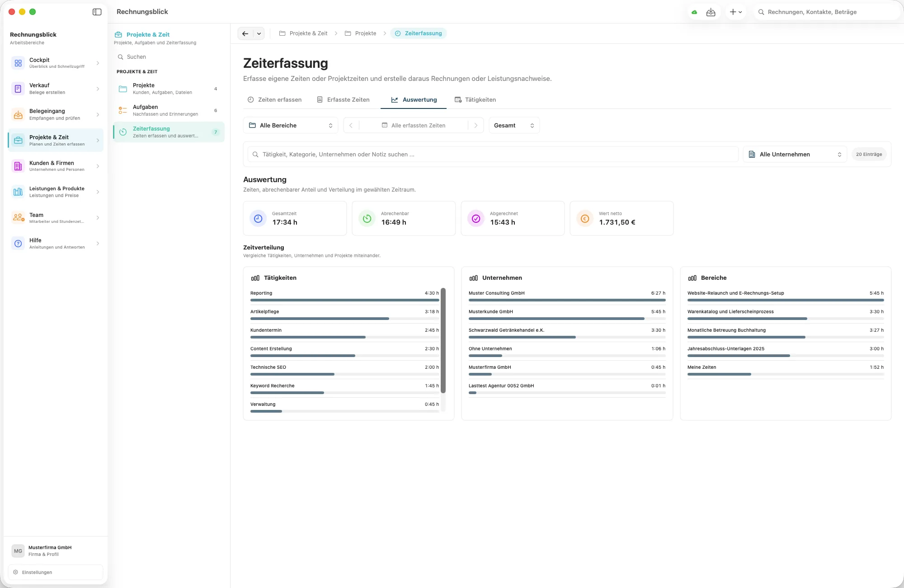Go to previous time period arrow

point(351,126)
